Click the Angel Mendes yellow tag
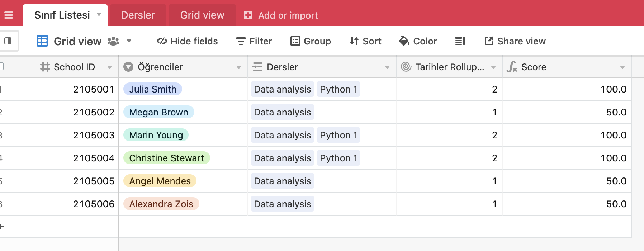This screenshot has width=644, height=251. [160, 181]
